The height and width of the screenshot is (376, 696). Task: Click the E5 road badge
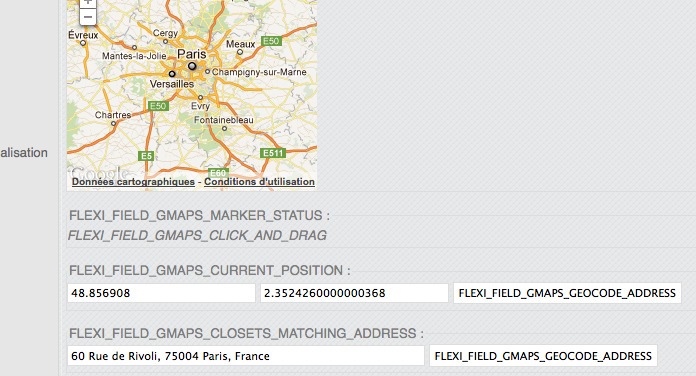pos(146,156)
